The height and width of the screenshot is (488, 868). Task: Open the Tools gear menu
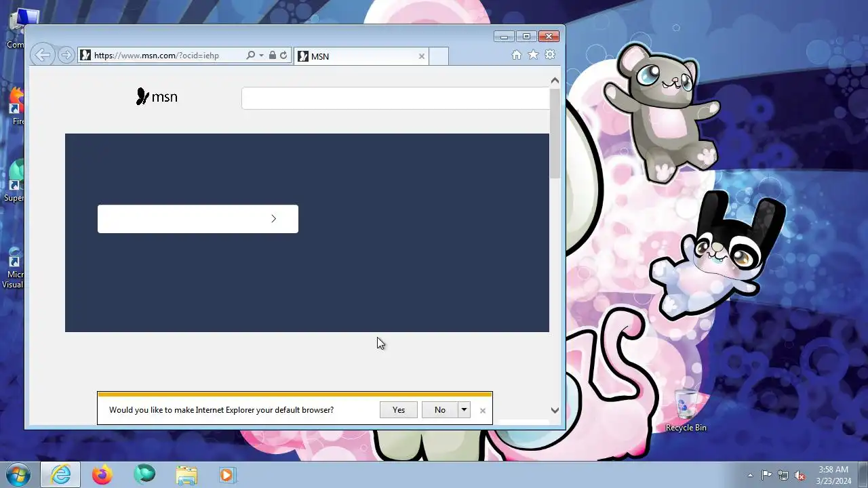pos(550,55)
